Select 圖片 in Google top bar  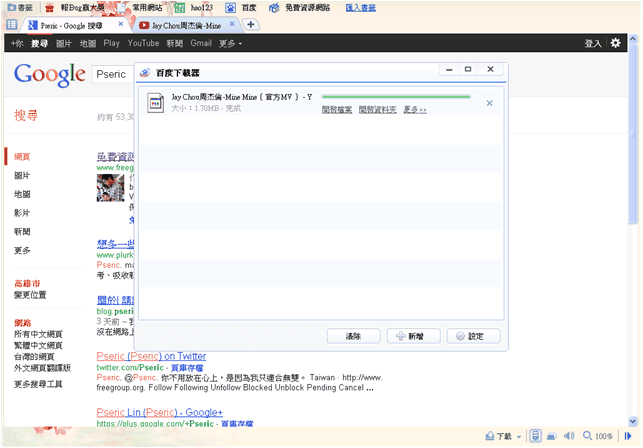[64, 43]
